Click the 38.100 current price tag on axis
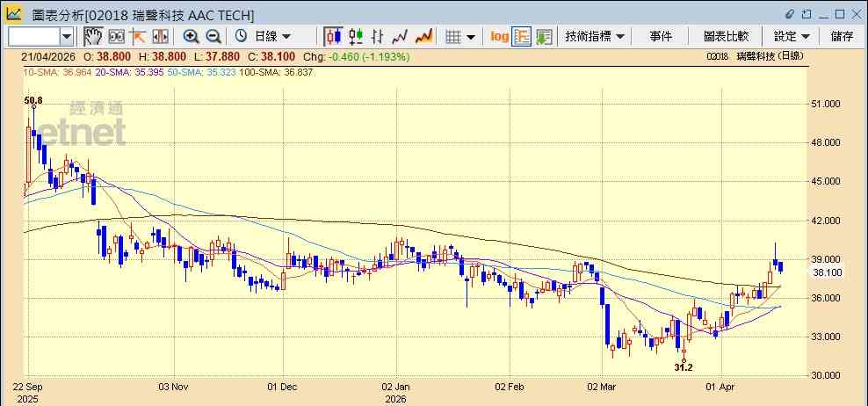Screen dimensions: 868x406 (x=827, y=272)
